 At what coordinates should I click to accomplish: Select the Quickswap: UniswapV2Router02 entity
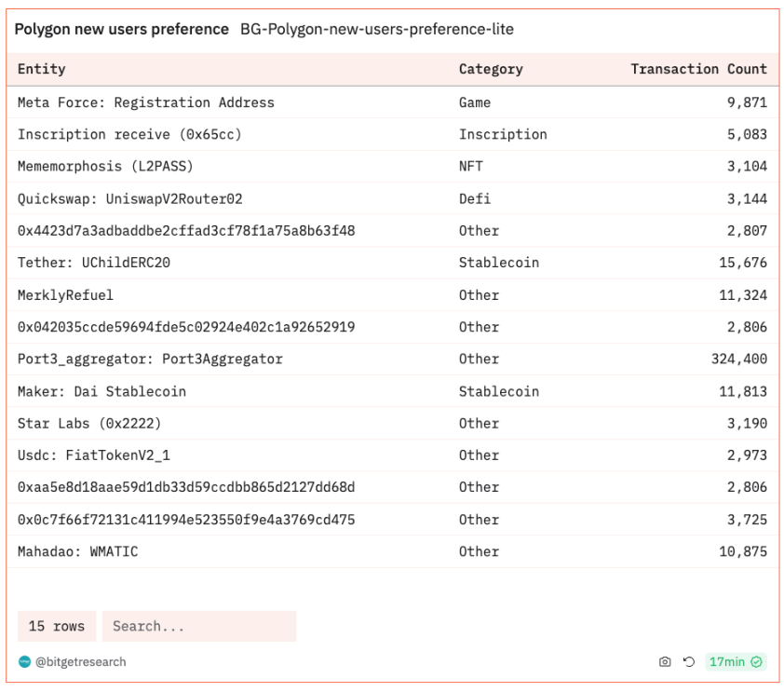coord(130,198)
